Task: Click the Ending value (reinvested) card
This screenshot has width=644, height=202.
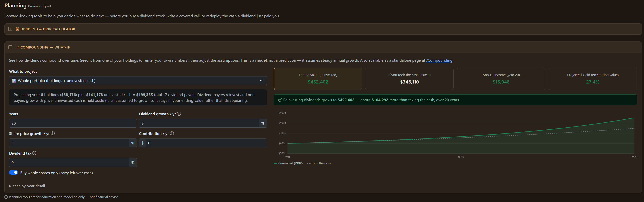Action: click(x=318, y=79)
